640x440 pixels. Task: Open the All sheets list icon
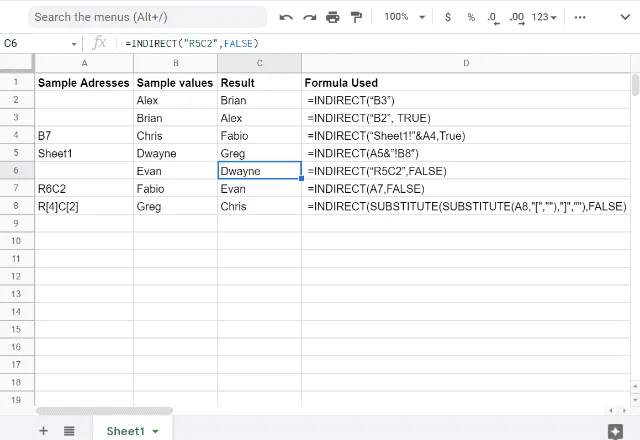(x=69, y=431)
